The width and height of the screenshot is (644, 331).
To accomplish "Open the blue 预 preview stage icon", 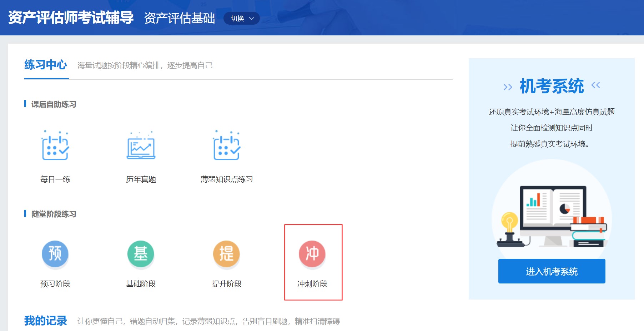I will (55, 254).
